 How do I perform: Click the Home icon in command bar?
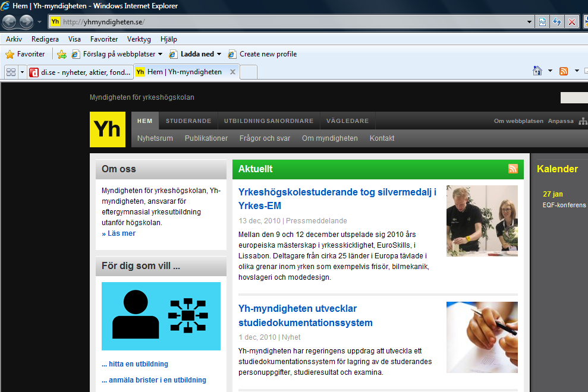pos(537,71)
